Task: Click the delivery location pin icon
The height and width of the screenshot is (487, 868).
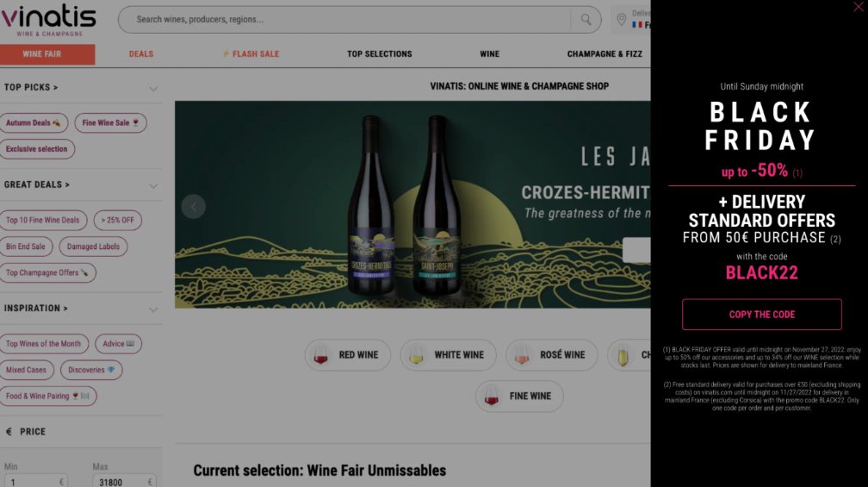Action: pos(621,19)
